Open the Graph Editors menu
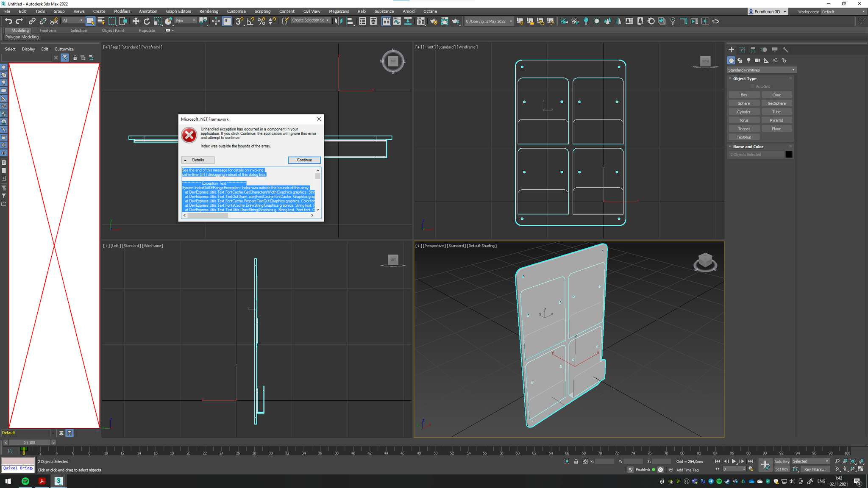This screenshot has height=488, width=868. pyautogui.click(x=178, y=11)
